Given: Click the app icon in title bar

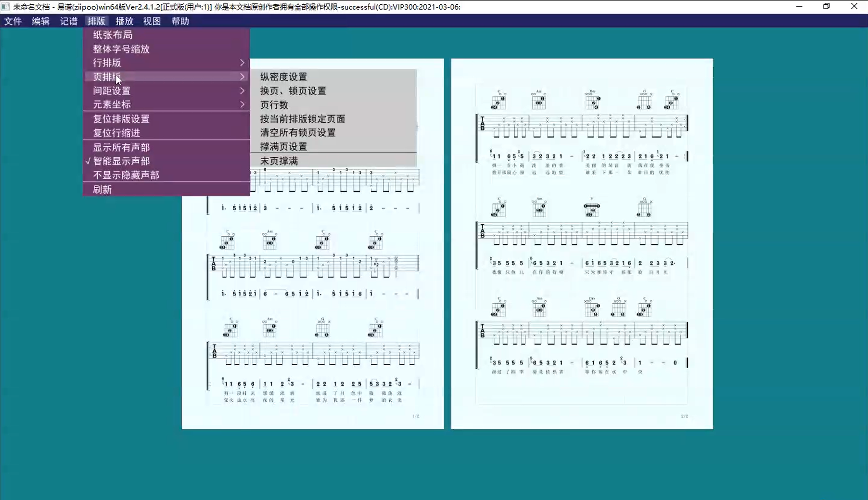Looking at the screenshot, I should [5, 7].
